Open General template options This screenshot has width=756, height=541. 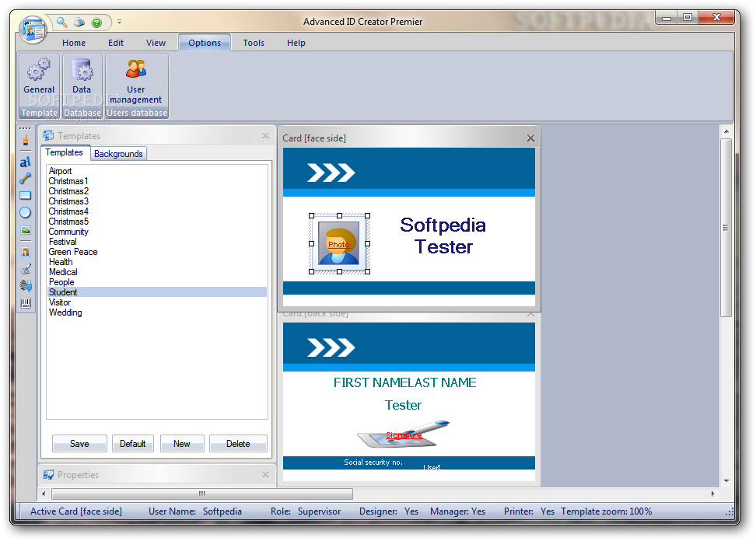(39, 77)
